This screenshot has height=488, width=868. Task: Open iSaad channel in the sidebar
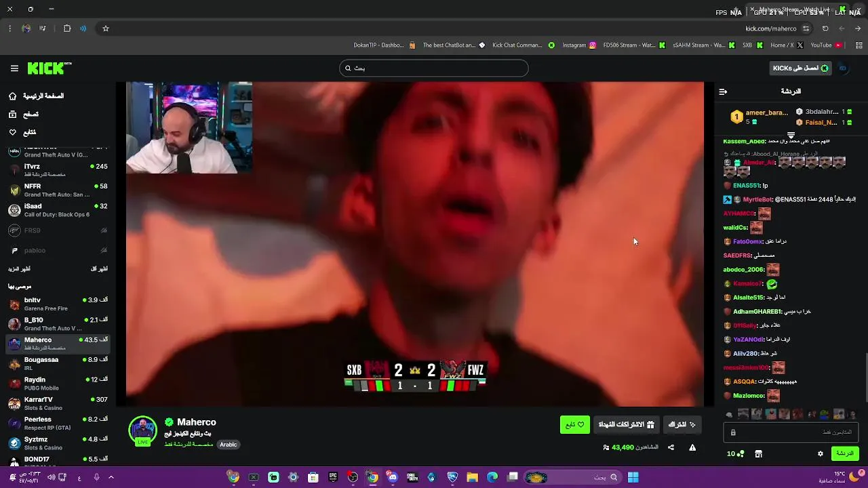58,210
